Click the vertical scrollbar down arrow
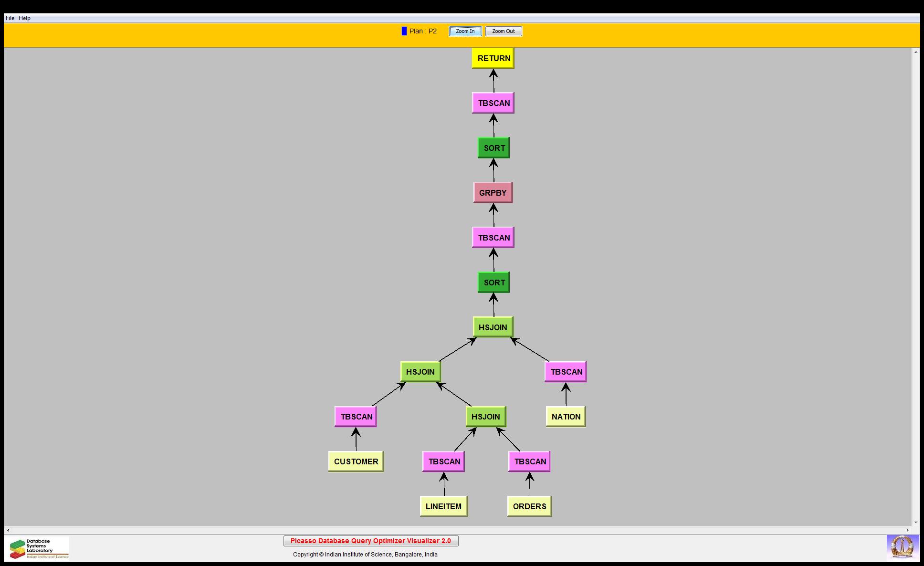924x566 pixels. pos(915,523)
